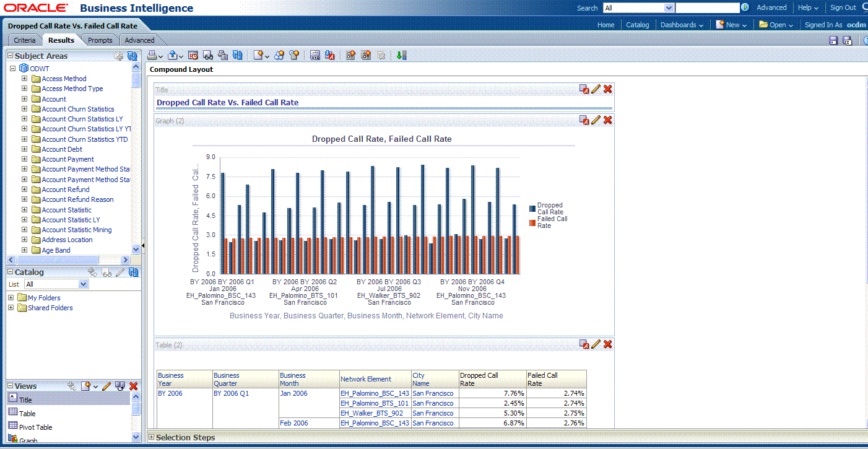This screenshot has width=868, height=449.
Task: Collapse the Views pane
Action: coord(11,386)
